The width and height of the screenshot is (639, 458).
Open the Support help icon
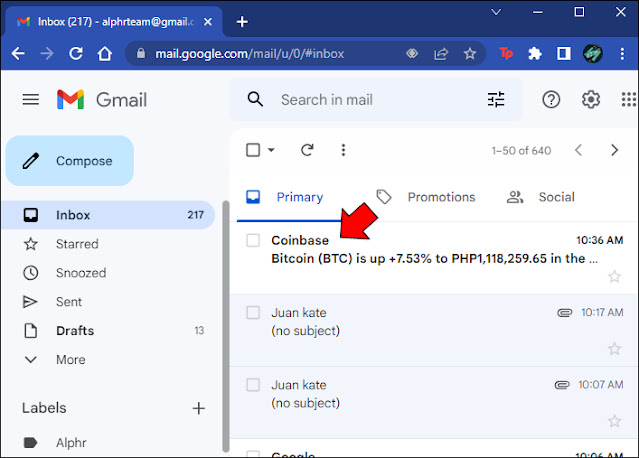click(x=551, y=99)
